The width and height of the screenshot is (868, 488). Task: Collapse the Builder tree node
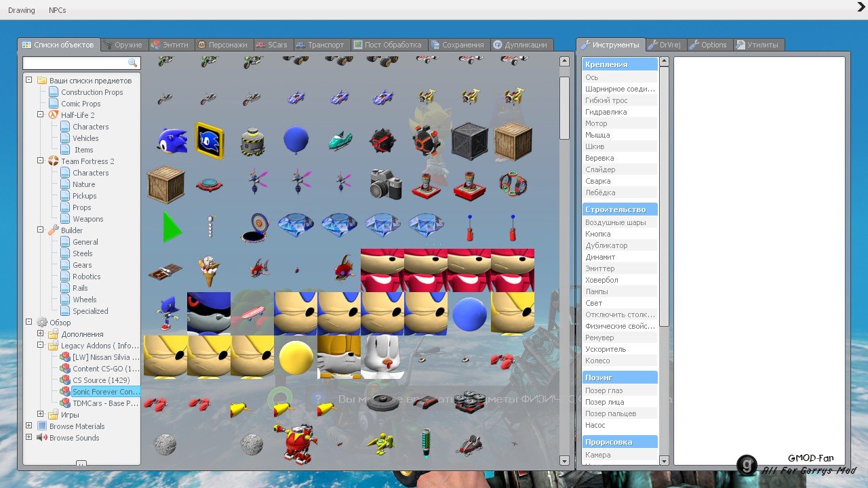(x=41, y=230)
